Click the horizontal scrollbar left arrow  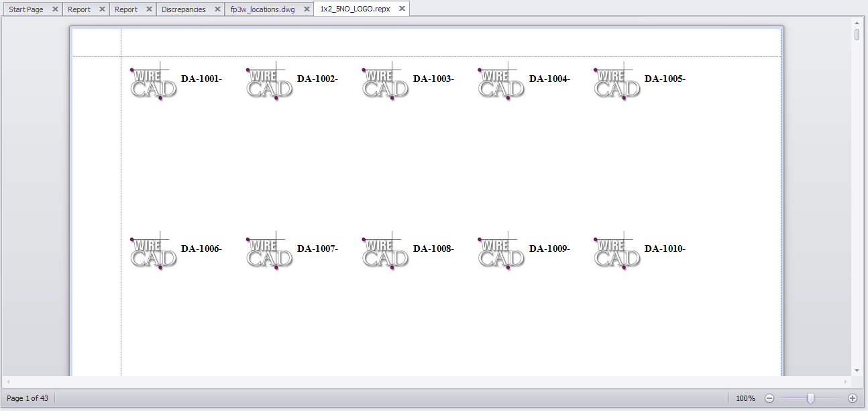(x=8, y=381)
